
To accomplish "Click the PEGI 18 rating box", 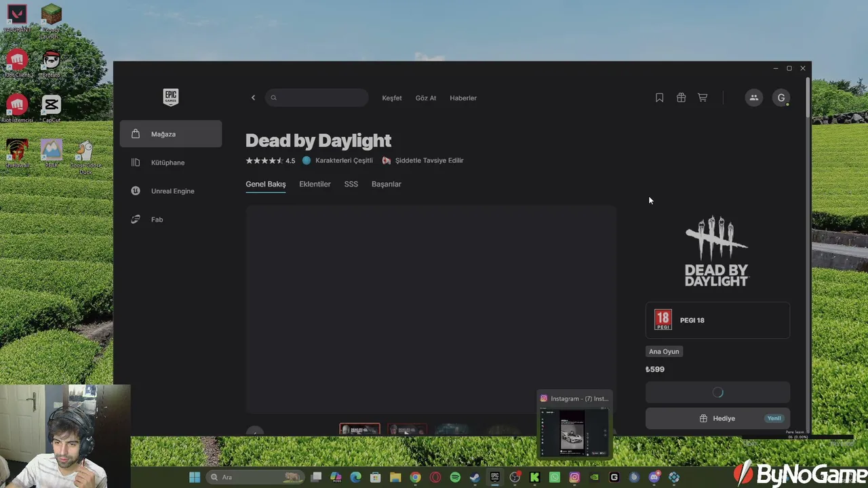I will coord(717,320).
